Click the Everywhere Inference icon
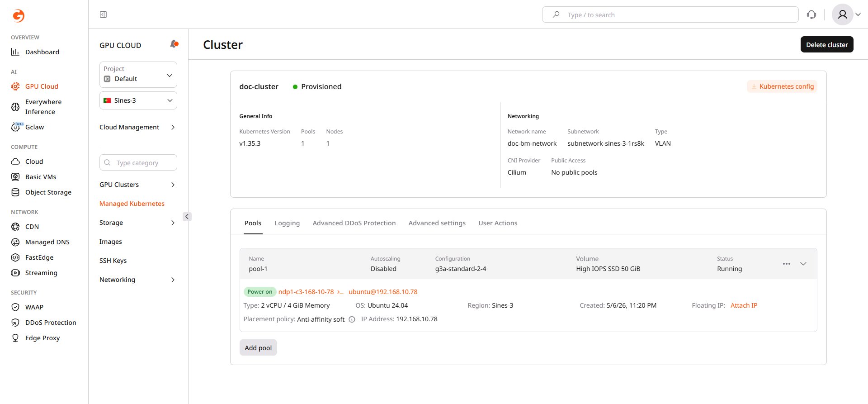The image size is (868, 404). coord(15,107)
